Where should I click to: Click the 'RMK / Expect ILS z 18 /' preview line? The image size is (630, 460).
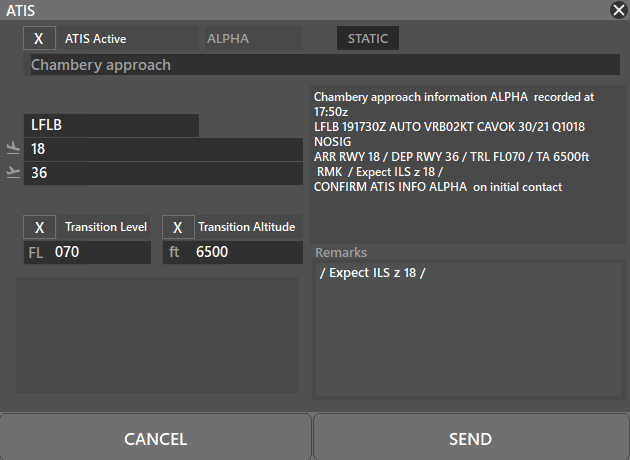coord(380,172)
